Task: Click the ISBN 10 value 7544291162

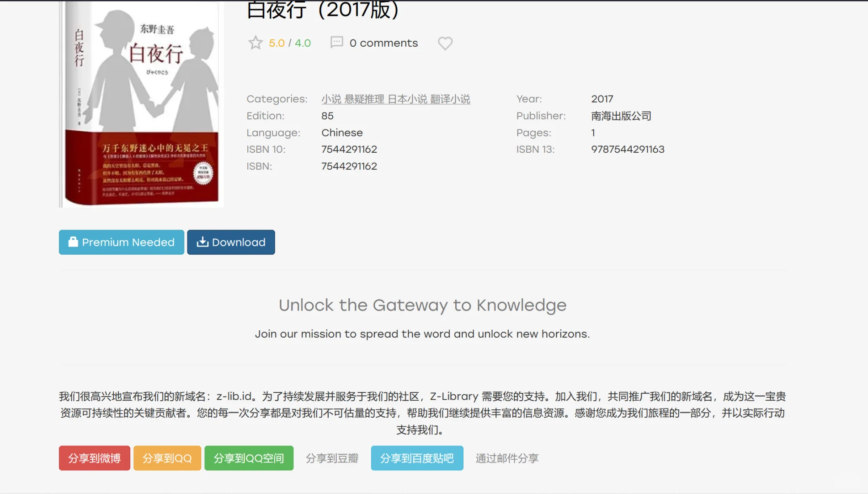Action: [x=349, y=149]
